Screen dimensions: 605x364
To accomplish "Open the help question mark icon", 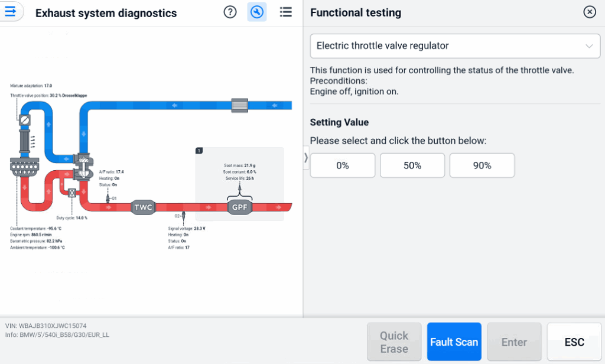I will tap(230, 12).
